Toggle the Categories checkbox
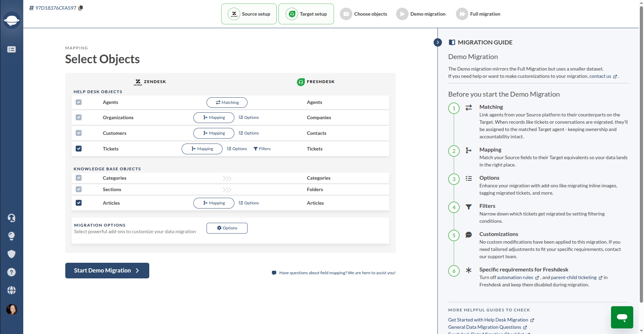 [79, 178]
